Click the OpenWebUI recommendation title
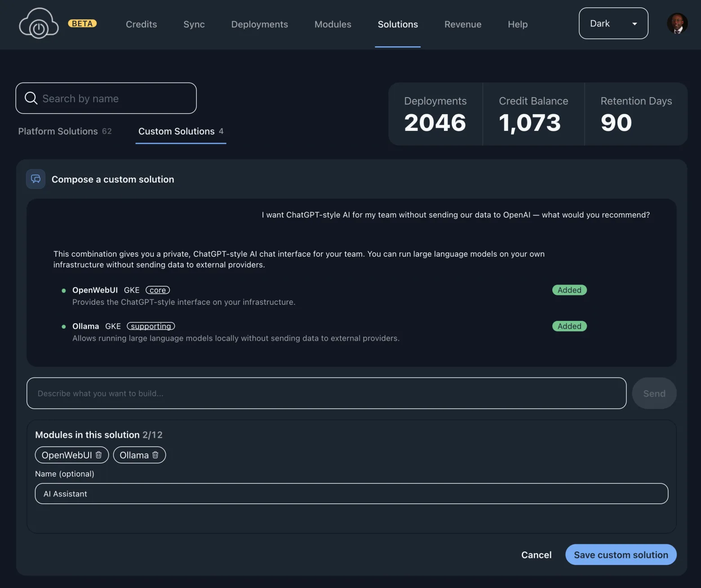This screenshot has width=701, height=588. 95,290
